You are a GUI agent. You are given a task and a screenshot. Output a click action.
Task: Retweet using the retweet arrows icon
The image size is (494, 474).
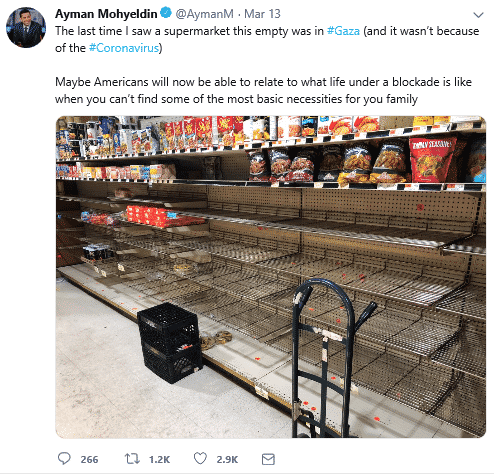pos(132,459)
